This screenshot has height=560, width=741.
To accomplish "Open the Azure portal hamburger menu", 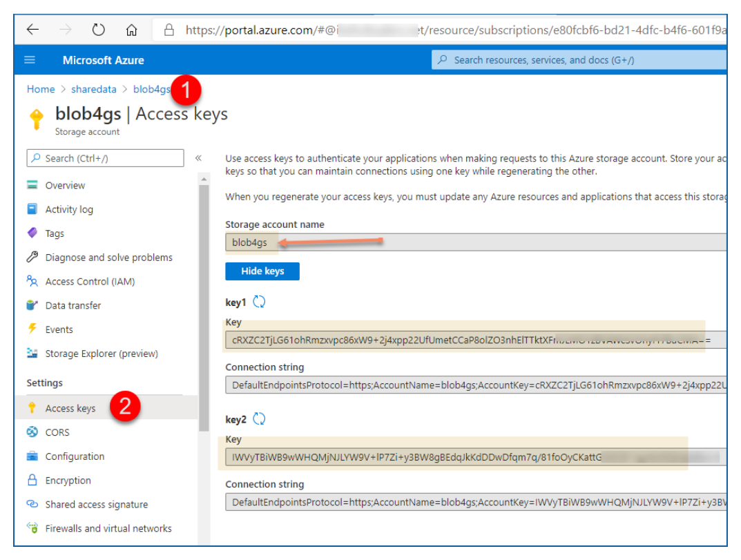I will coord(30,60).
